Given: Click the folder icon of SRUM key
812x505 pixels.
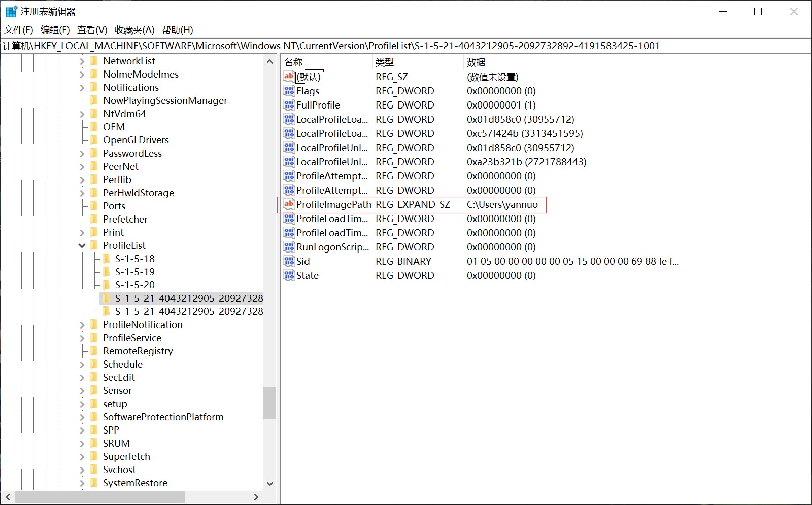Looking at the screenshot, I should [94, 443].
